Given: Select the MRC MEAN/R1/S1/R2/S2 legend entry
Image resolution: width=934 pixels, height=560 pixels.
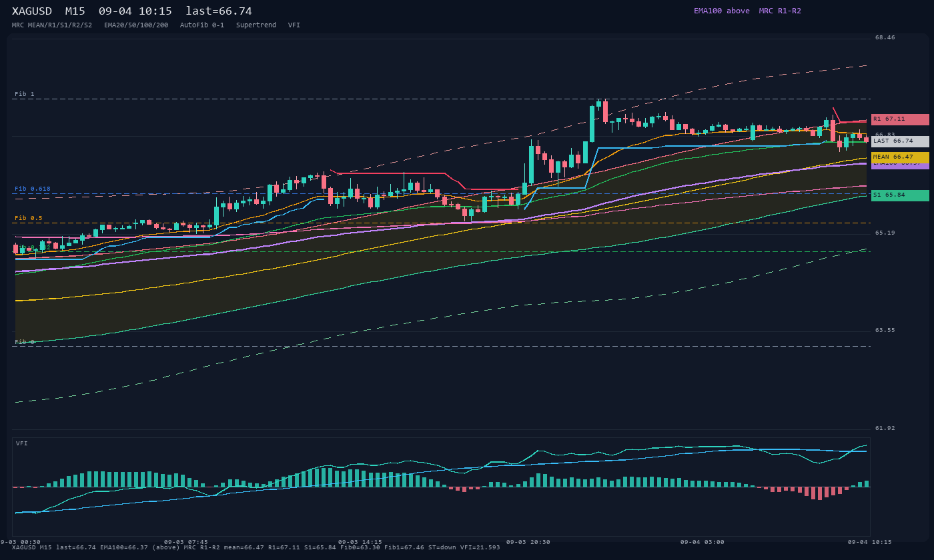Looking at the screenshot, I should click(x=52, y=25).
